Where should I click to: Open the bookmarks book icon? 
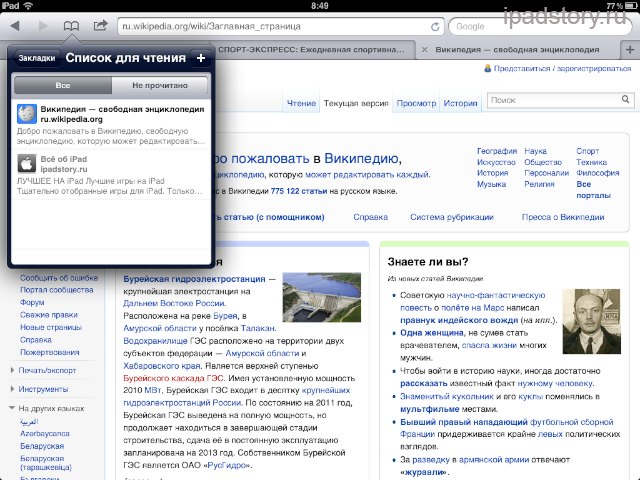click(x=71, y=26)
